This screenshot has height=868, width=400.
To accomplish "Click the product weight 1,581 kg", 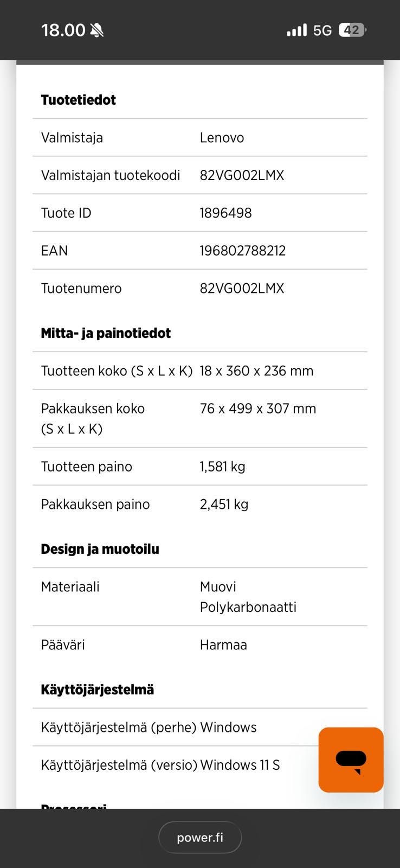I will point(222,467).
